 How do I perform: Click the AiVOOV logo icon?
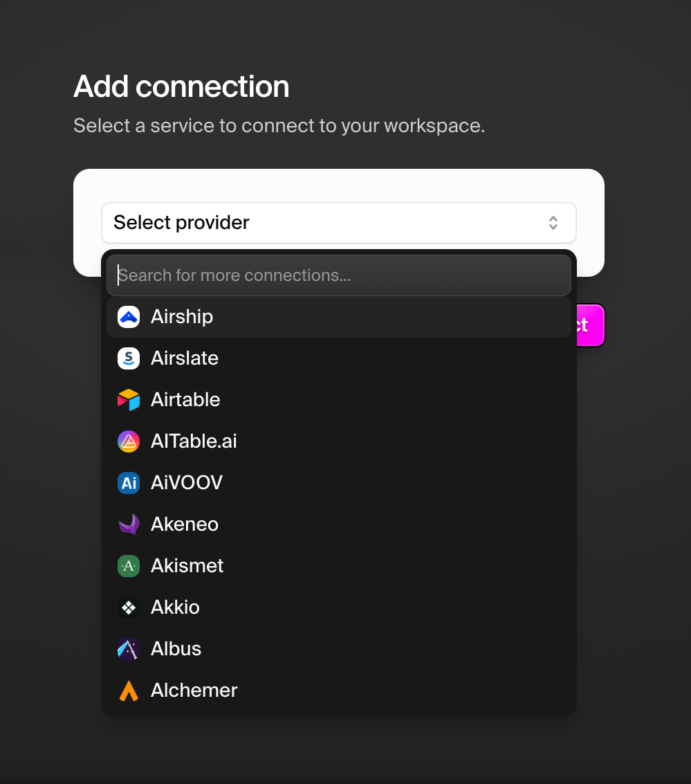point(129,483)
